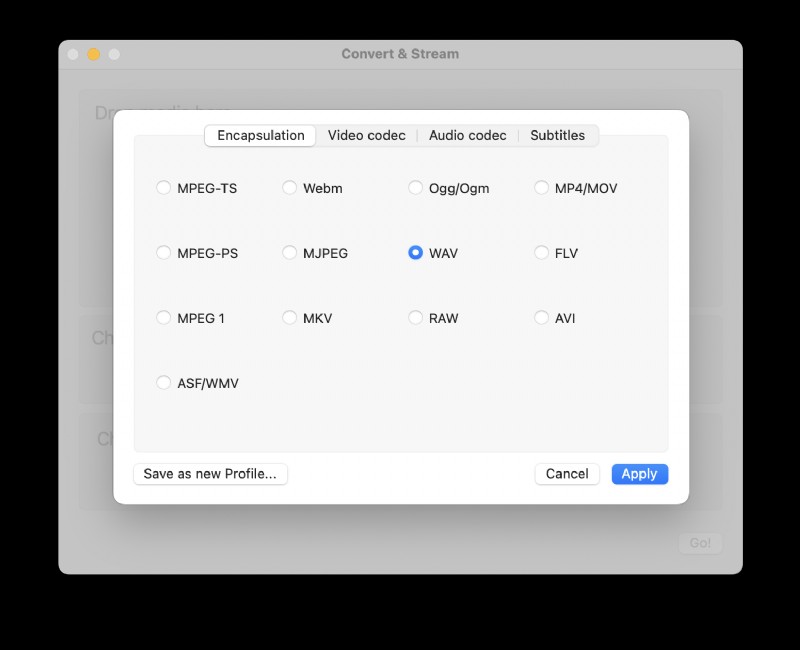Switch to the Subtitles tab
800x650 pixels.
coord(558,135)
